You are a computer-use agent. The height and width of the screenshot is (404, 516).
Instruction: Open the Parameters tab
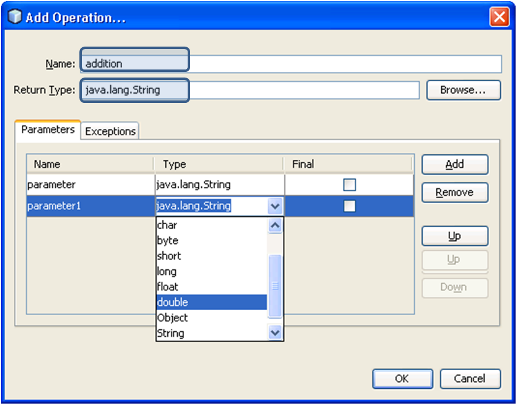pyautogui.click(x=48, y=130)
